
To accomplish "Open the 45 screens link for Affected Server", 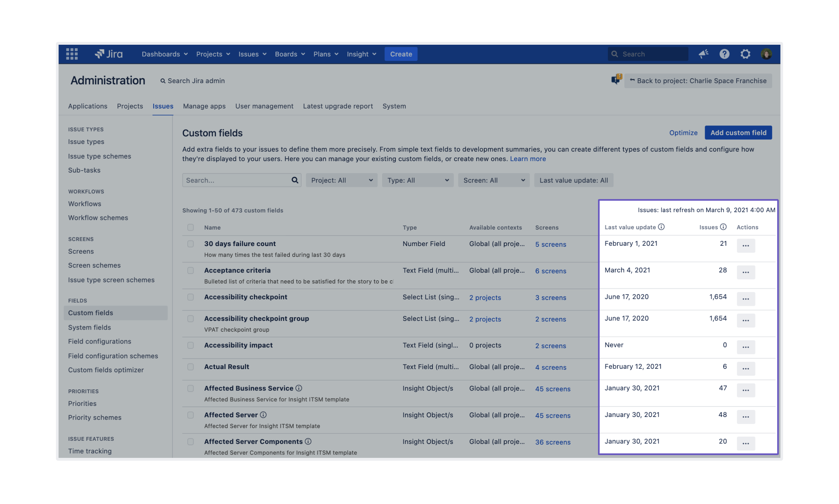I will coord(553,415).
